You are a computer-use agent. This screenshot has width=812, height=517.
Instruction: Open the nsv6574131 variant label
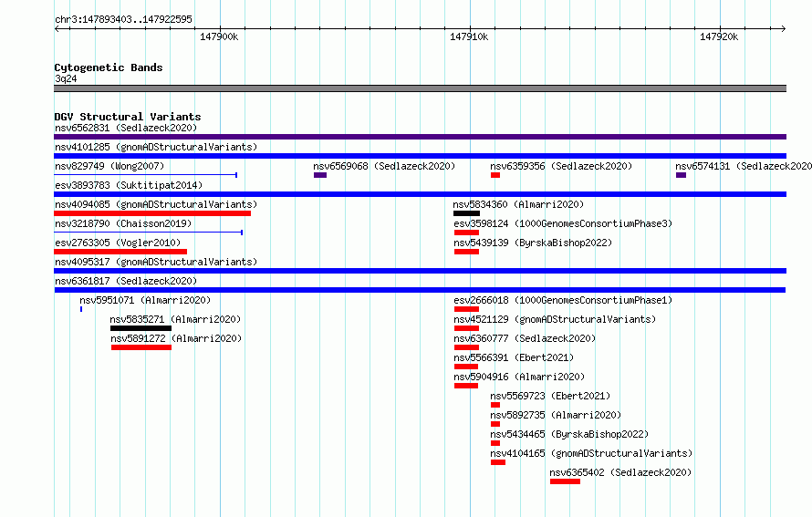(744, 166)
